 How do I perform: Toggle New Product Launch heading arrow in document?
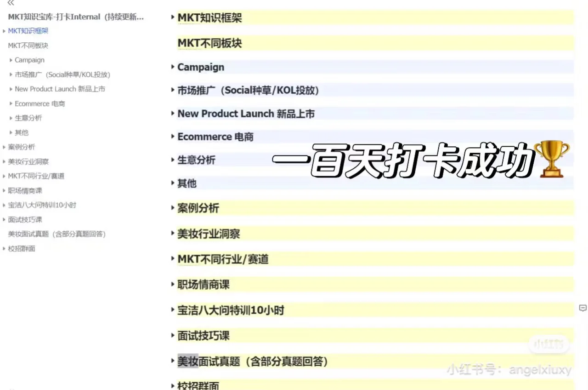click(x=173, y=113)
